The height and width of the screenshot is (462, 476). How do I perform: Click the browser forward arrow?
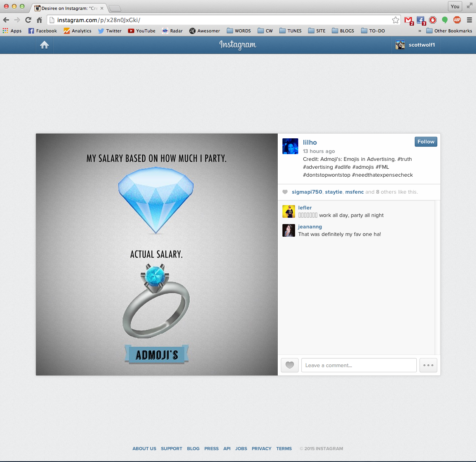(17, 20)
